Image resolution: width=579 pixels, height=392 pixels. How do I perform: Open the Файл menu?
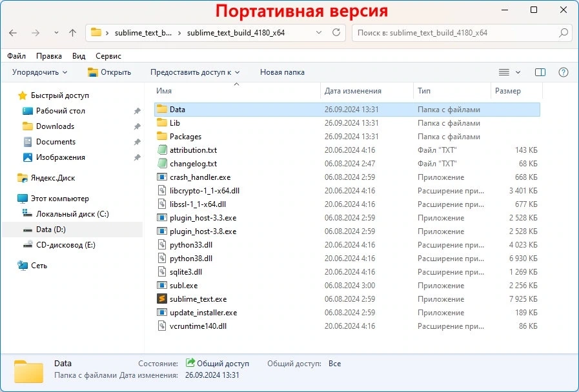tap(16, 56)
